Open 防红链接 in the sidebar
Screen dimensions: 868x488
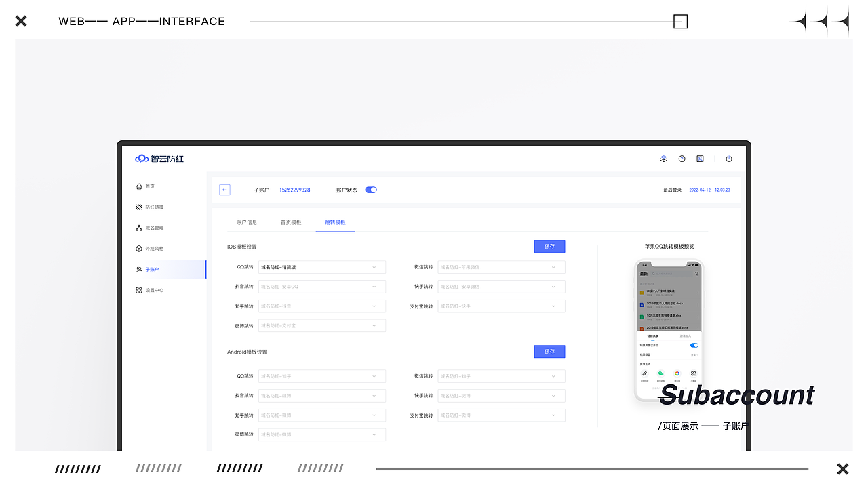coord(150,207)
